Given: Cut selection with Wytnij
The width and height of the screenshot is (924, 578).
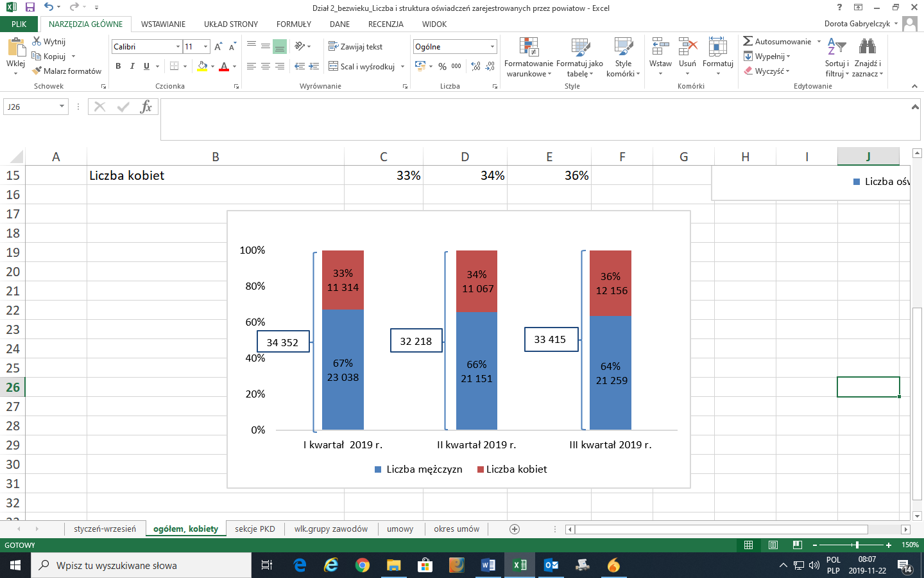Looking at the screenshot, I should (49, 42).
